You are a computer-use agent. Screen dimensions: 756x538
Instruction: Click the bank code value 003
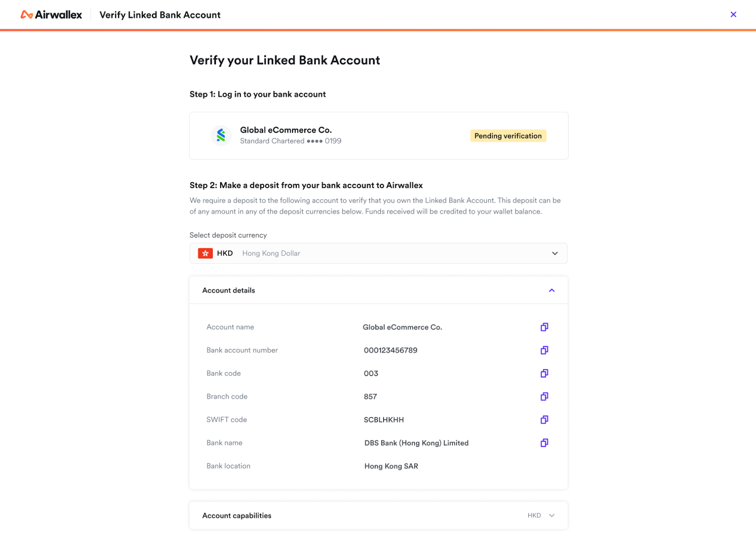371,373
